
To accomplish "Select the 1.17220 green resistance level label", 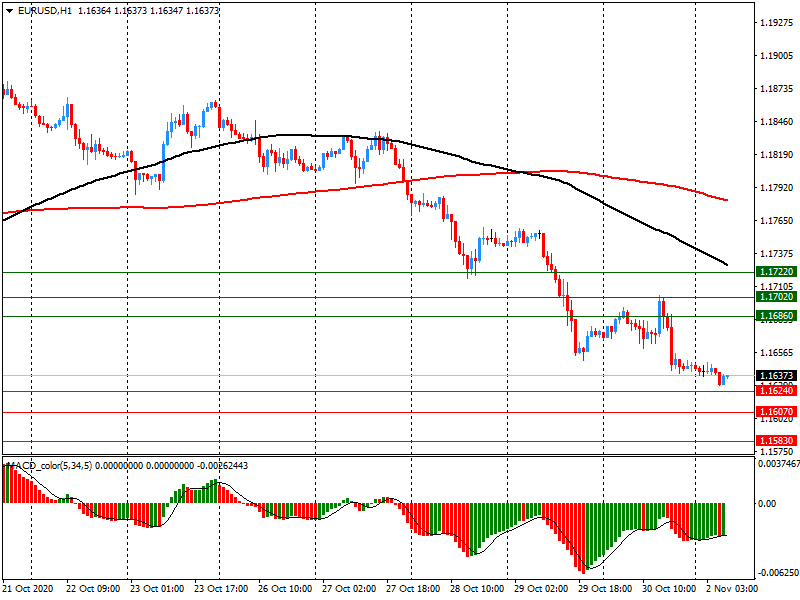I will tap(776, 272).
